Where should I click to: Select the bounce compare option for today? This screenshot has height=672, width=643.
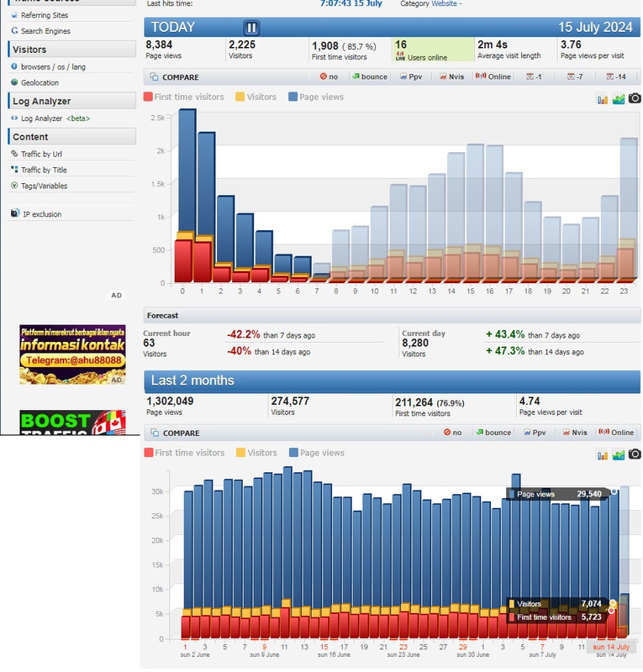coord(369,76)
